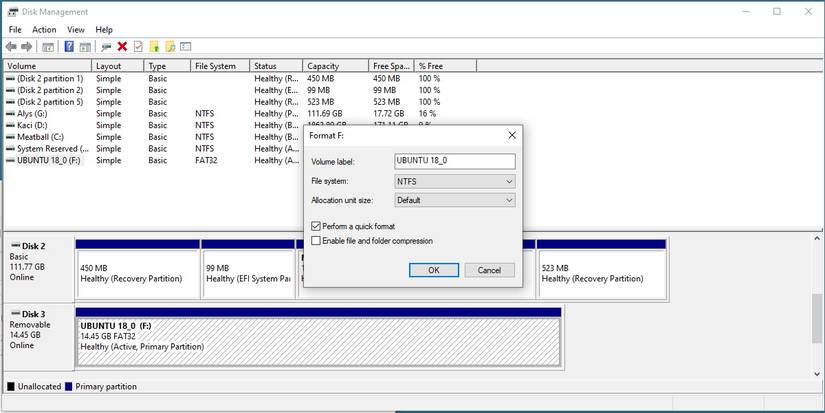The width and height of the screenshot is (825, 413).
Task: Click the drive-with-key icon before the red X
Action: click(x=106, y=47)
